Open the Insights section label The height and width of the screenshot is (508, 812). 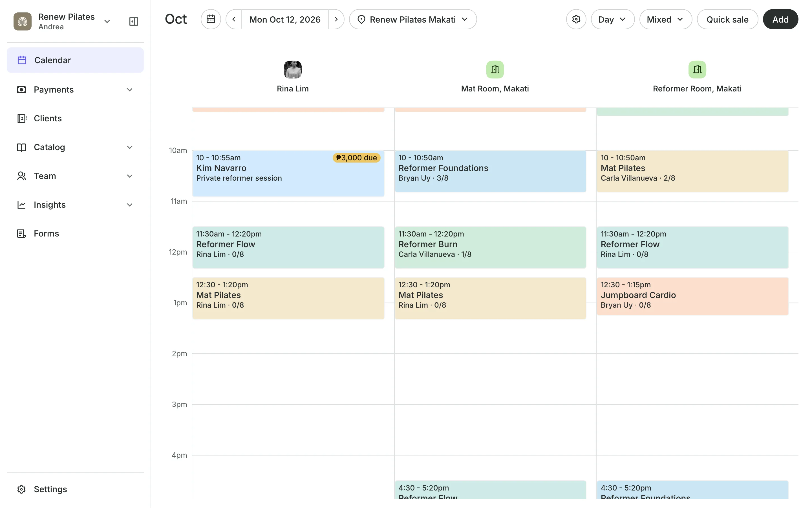(x=50, y=205)
